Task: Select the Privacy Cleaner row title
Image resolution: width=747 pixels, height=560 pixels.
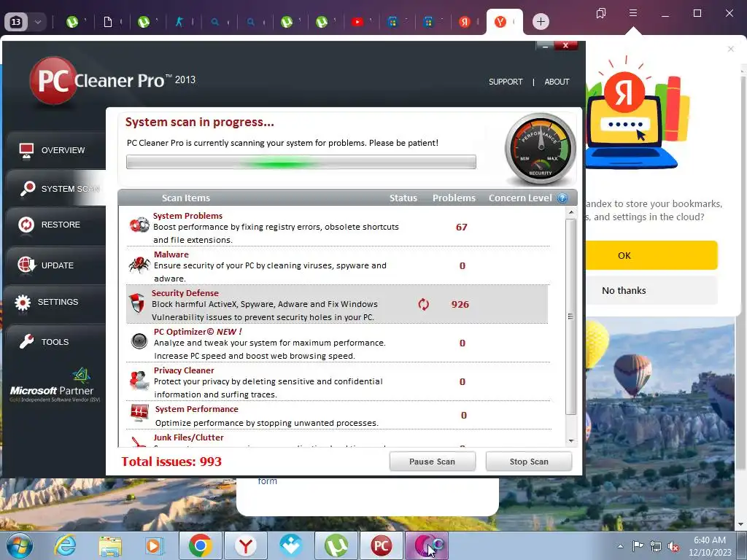Action: point(184,370)
